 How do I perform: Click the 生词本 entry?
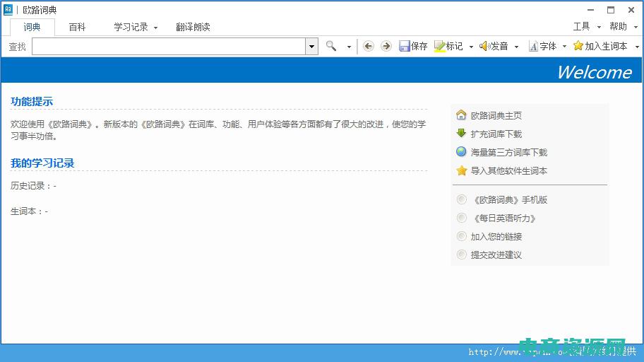point(29,211)
